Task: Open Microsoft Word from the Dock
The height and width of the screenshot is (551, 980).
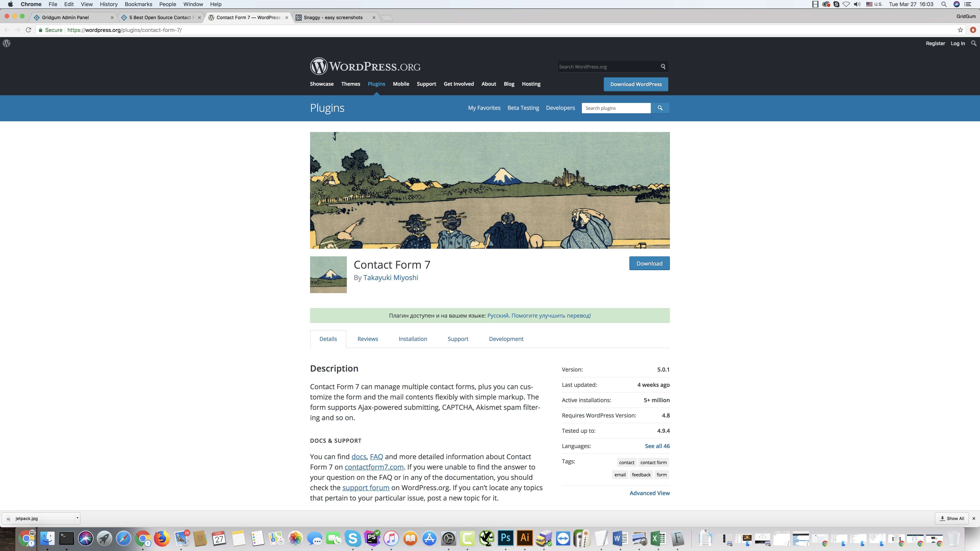Action: [620, 538]
